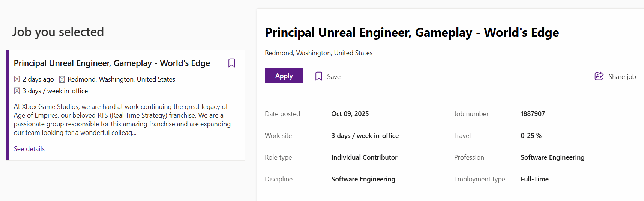Click the large job title heading on right
Screen dimensions: 644x201
[x=412, y=33]
